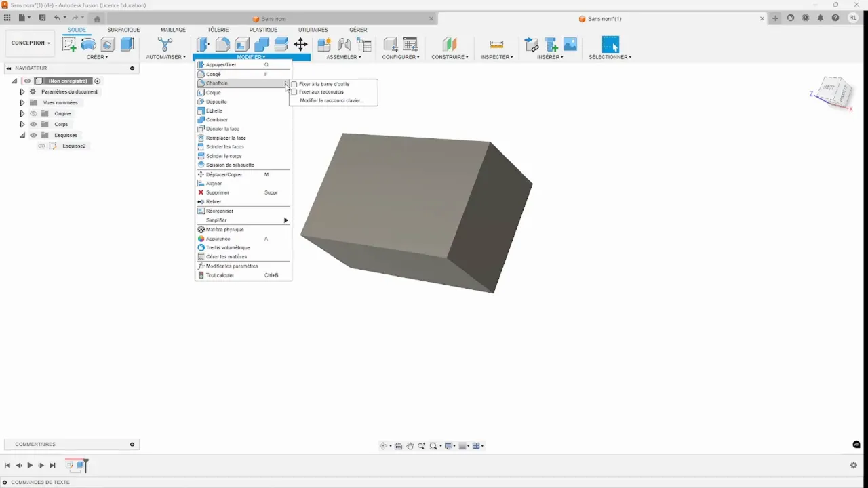
Task: Switch to the SURFACIQUE tab
Action: point(123,30)
